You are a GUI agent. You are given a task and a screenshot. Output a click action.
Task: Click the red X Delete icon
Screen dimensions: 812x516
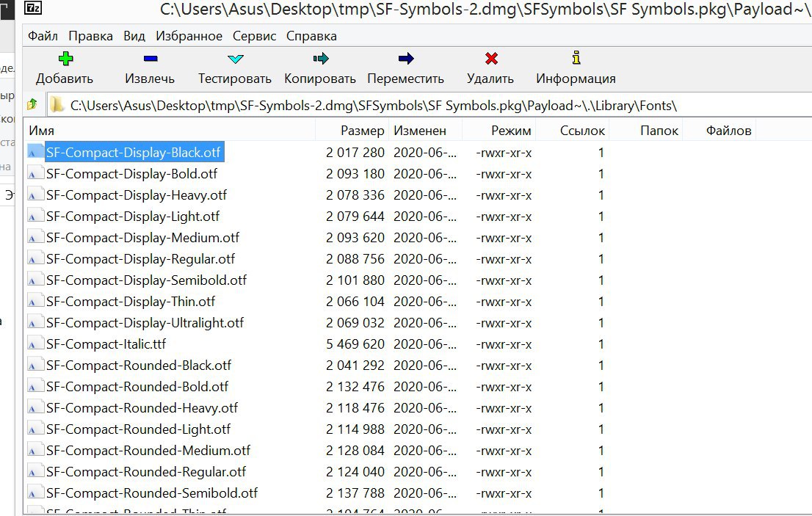(491, 59)
